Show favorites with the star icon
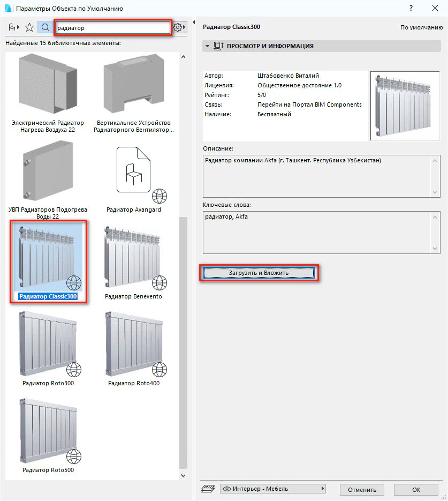This screenshot has height=501, width=448. point(29,27)
